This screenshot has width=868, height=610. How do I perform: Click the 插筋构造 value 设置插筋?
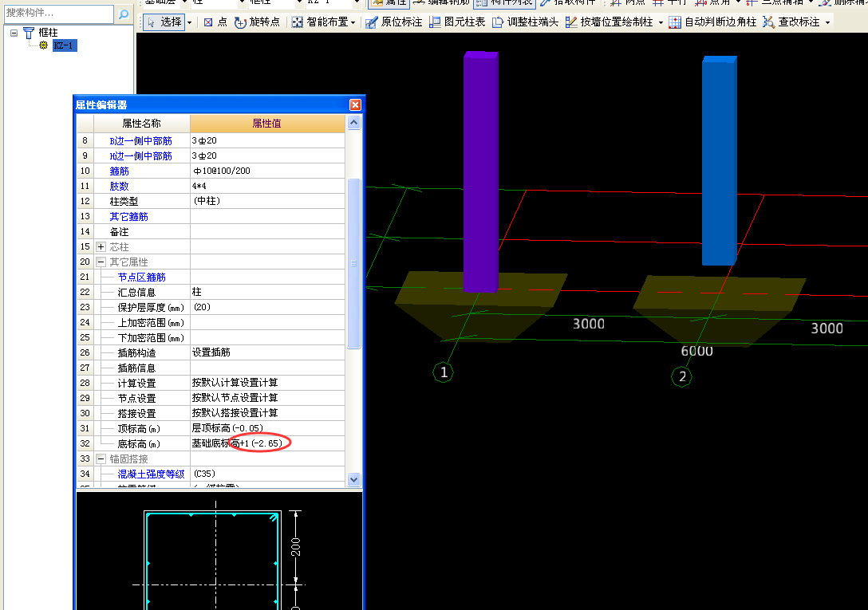pyautogui.click(x=267, y=352)
